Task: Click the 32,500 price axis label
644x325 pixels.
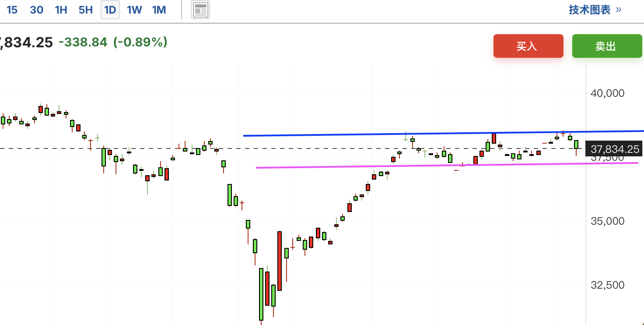Action: [x=608, y=285]
